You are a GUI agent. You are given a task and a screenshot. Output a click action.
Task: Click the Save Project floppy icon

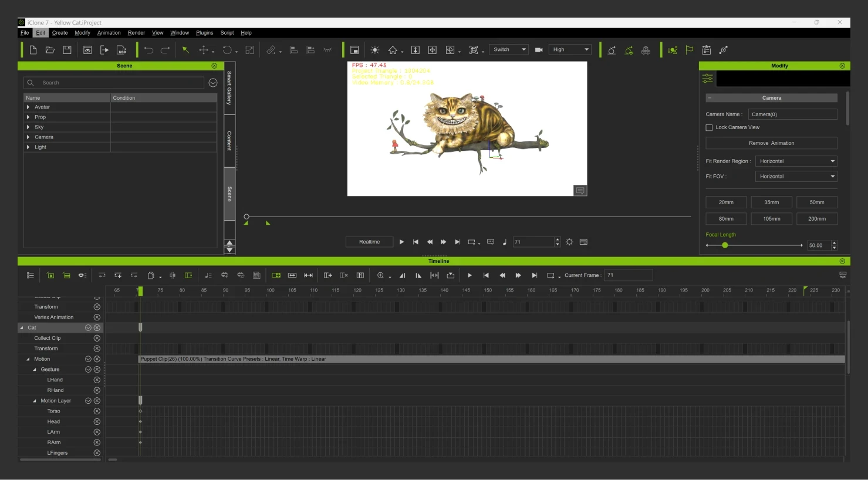pos(67,50)
